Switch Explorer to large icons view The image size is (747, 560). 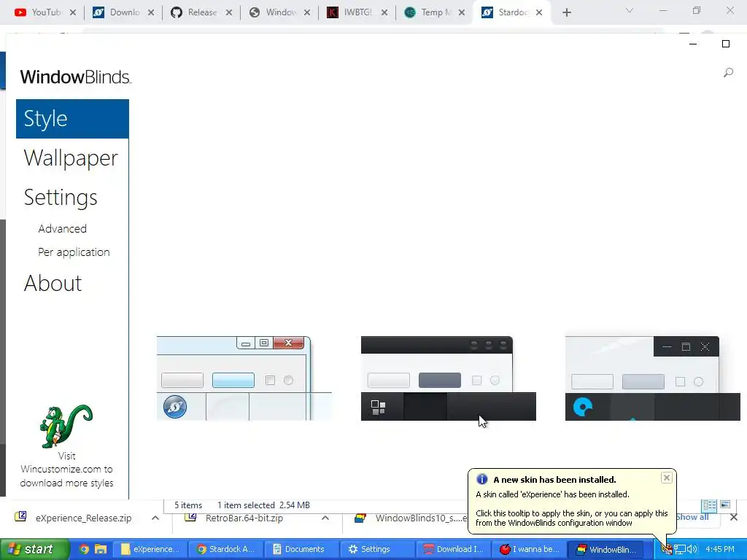[x=725, y=505]
